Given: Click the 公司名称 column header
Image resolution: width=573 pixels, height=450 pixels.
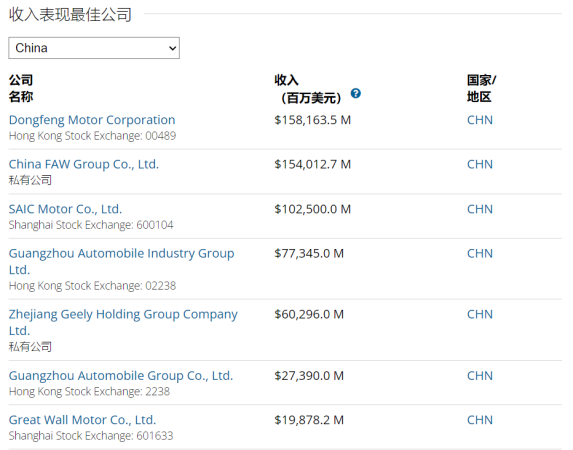Looking at the screenshot, I should (21, 88).
